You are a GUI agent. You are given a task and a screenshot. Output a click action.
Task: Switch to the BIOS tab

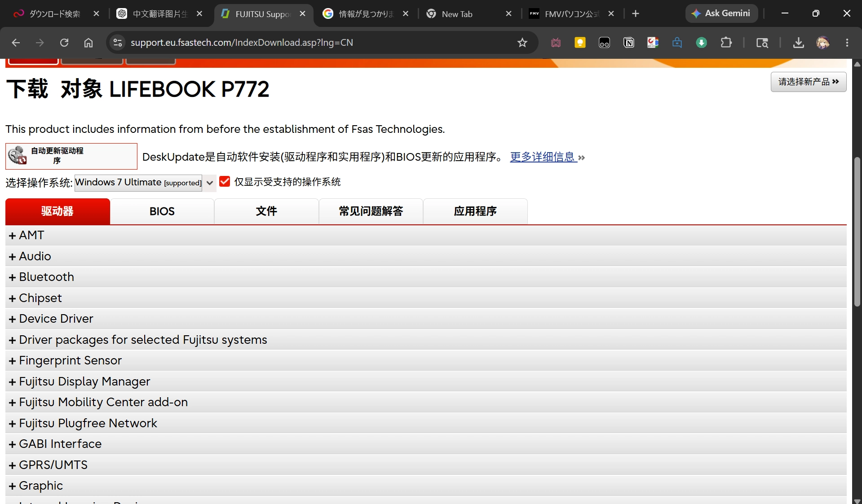pos(162,211)
